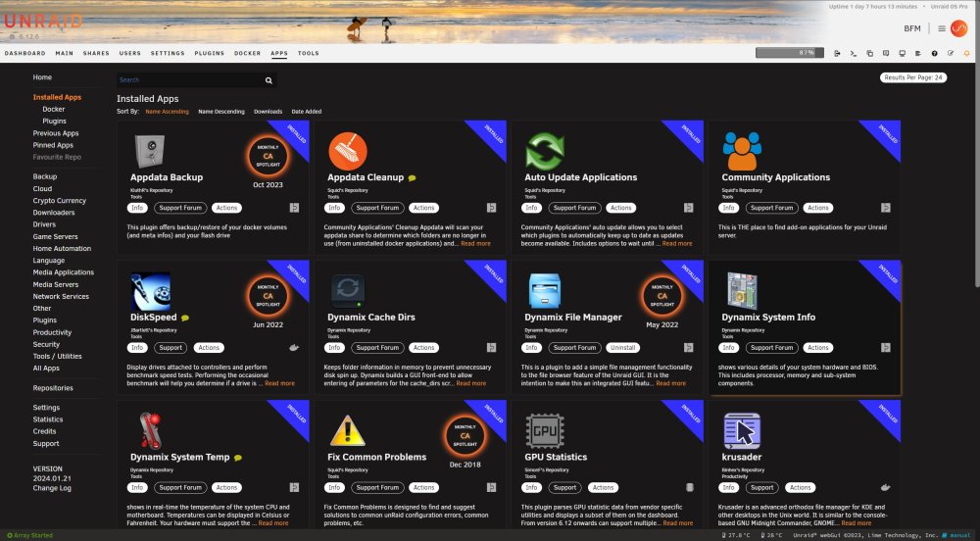The image size is (980, 541).
Task: Click the pencil edit icon in top toolbar
Action: tap(951, 54)
